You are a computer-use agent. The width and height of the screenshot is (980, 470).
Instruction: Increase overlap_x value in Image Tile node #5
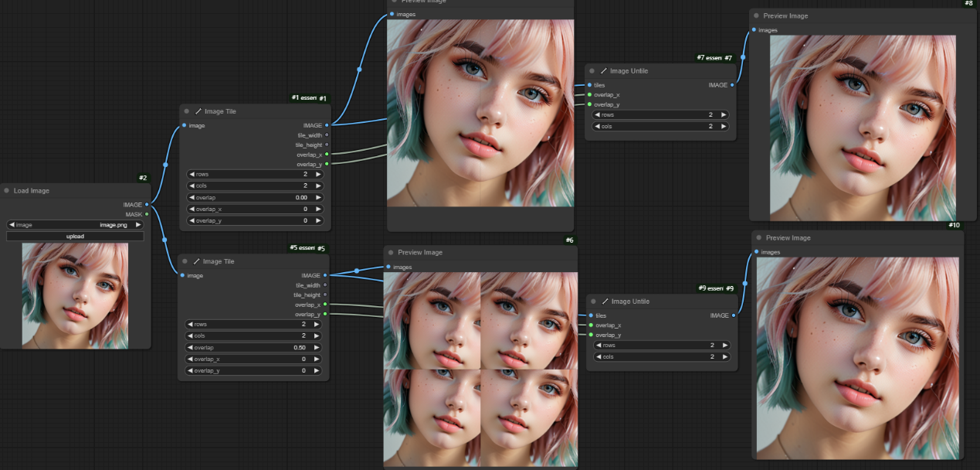(x=317, y=359)
